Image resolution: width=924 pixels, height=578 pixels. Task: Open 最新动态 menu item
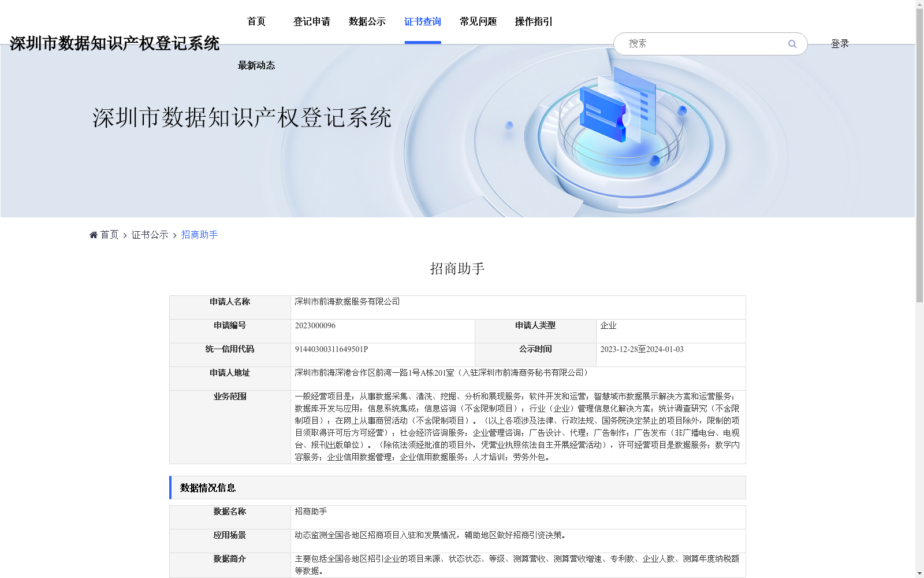(256, 65)
